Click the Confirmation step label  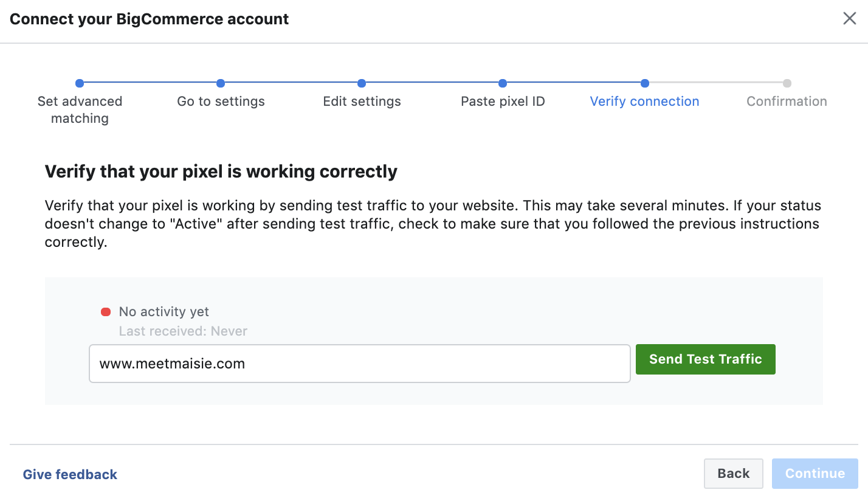click(787, 102)
